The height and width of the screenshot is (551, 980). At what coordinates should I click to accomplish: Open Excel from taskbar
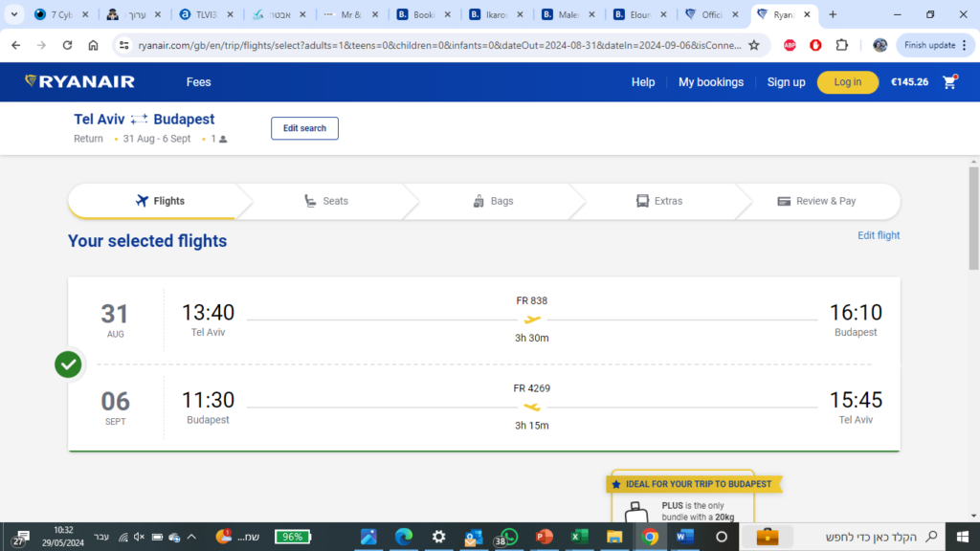pyautogui.click(x=579, y=537)
